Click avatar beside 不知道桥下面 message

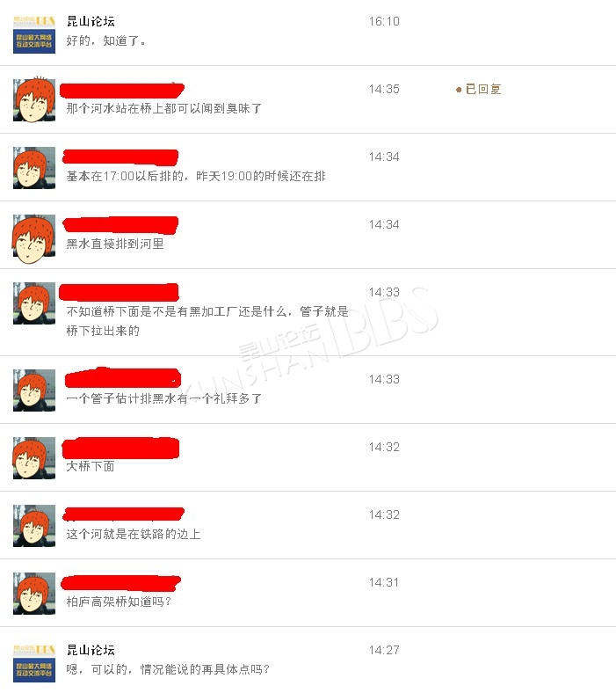[34, 303]
